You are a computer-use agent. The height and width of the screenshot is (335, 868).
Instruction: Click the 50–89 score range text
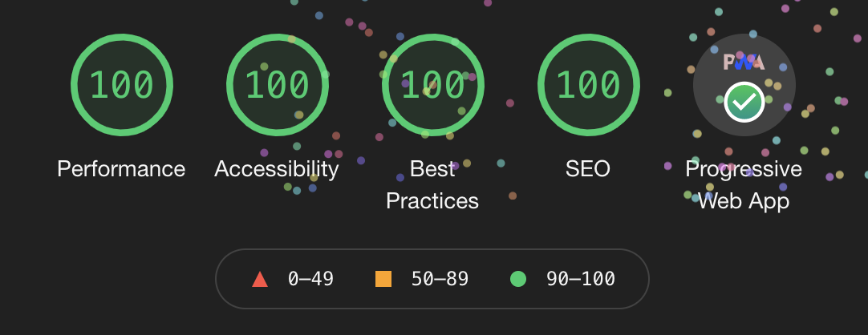(x=440, y=279)
